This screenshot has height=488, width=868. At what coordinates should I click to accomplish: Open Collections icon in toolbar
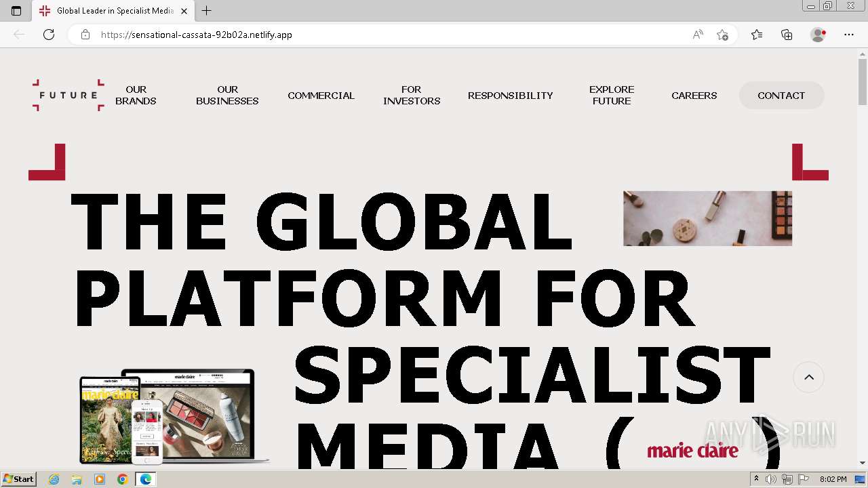click(787, 35)
